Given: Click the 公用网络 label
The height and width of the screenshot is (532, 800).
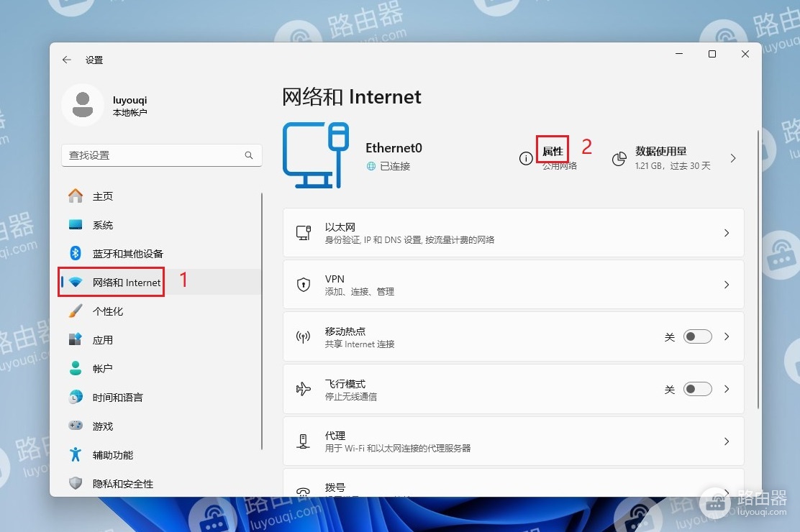Looking at the screenshot, I should (x=560, y=166).
